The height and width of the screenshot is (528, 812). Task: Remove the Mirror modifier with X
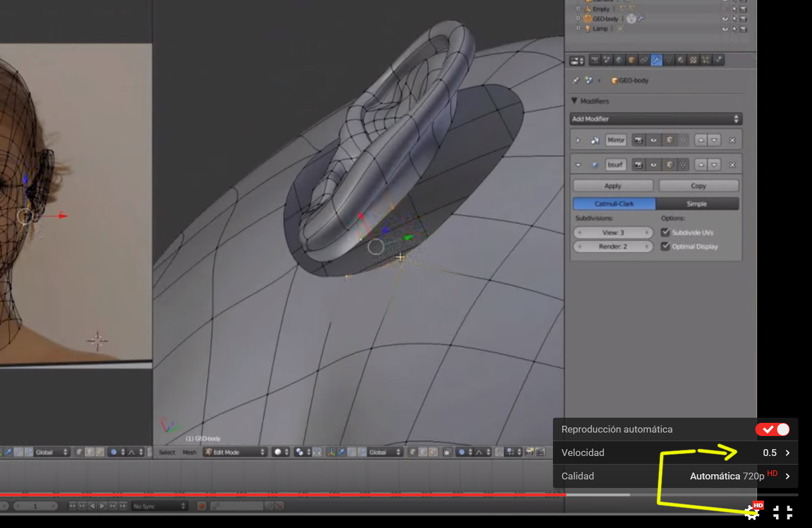732,141
